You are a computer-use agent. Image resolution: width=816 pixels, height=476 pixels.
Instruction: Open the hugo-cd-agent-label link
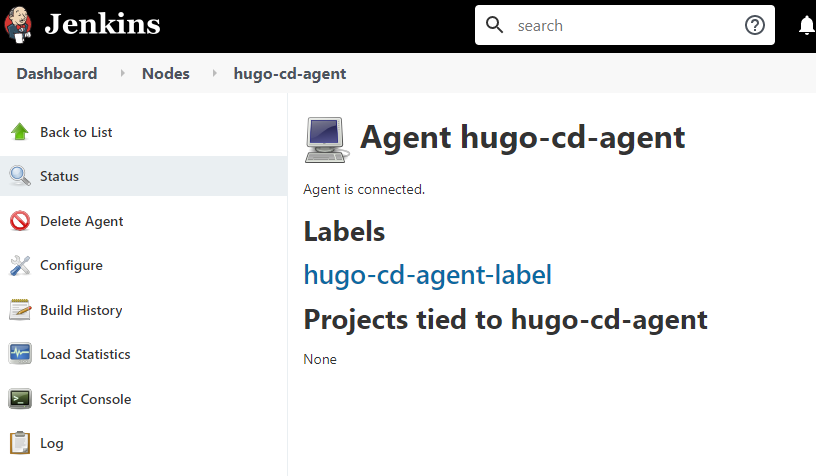[x=427, y=275]
